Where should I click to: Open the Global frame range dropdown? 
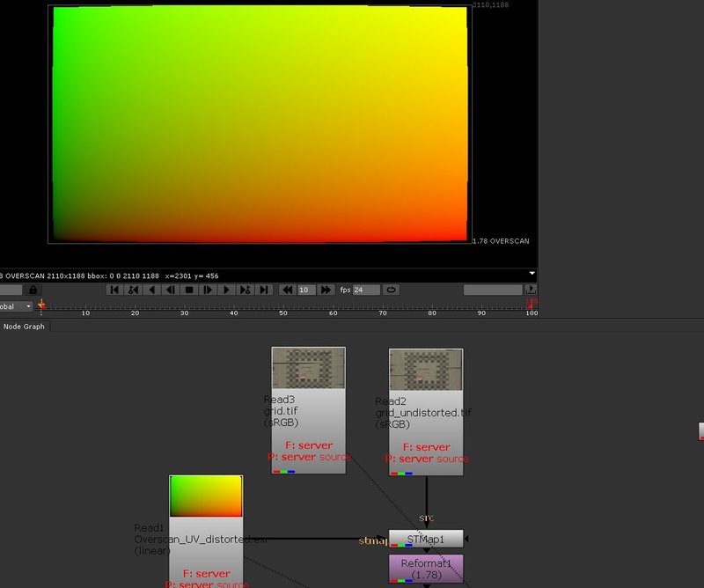coord(17,306)
